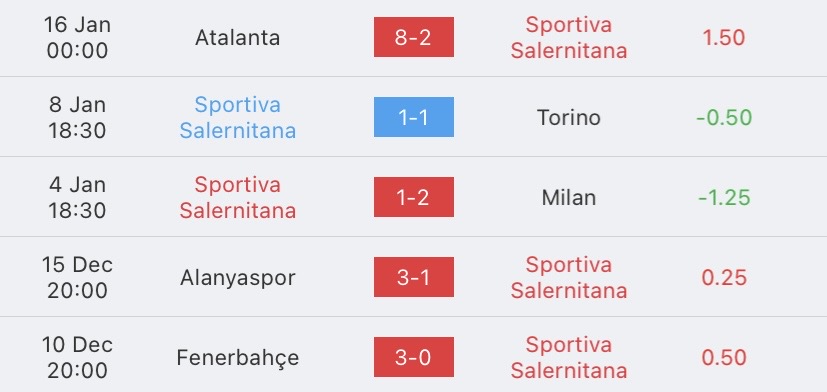Select the 15 Dec 20:00 match date
The image size is (827, 392).
(x=77, y=278)
